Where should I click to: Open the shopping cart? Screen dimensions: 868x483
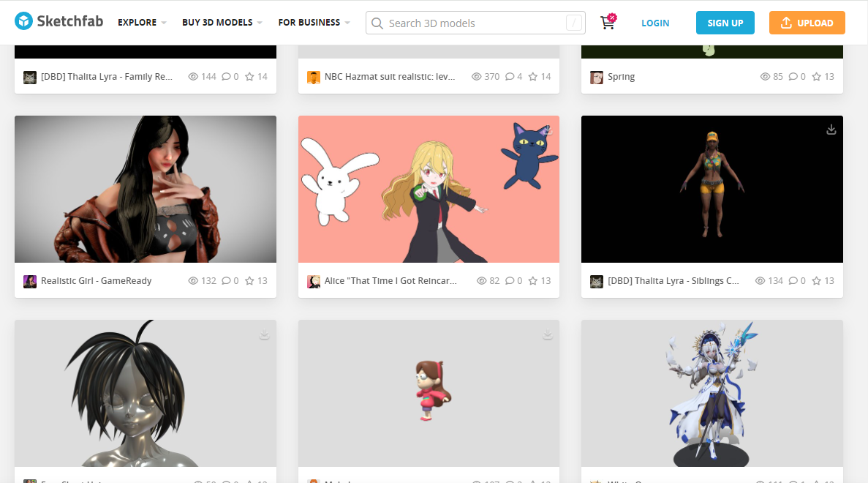tap(608, 22)
